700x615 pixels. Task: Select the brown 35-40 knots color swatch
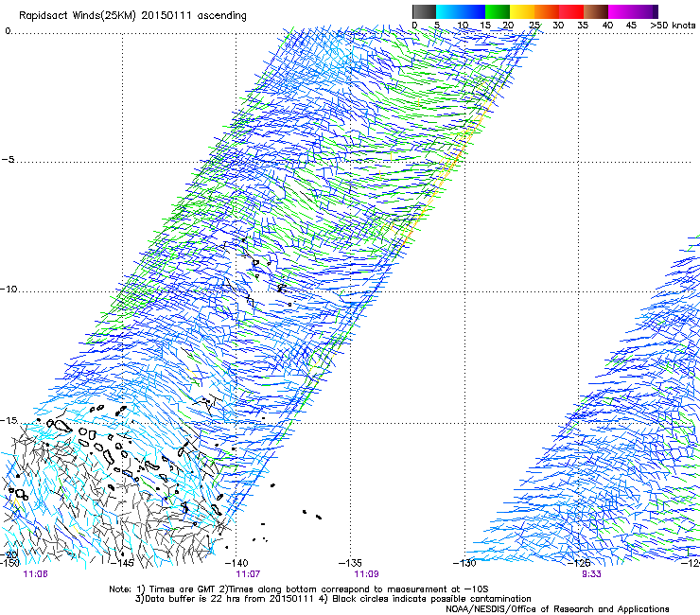pyautogui.click(x=596, y=11)
